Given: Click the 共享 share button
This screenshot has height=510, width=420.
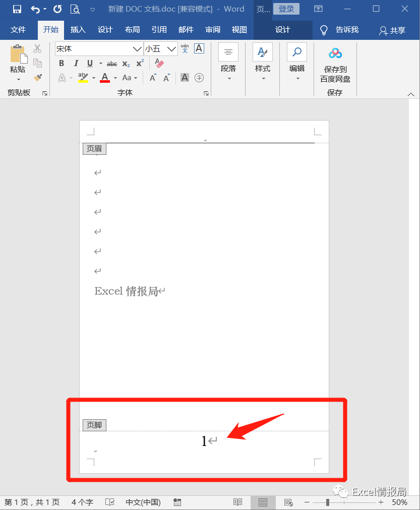Looking at the screenshot, I should tap(392, 30).
